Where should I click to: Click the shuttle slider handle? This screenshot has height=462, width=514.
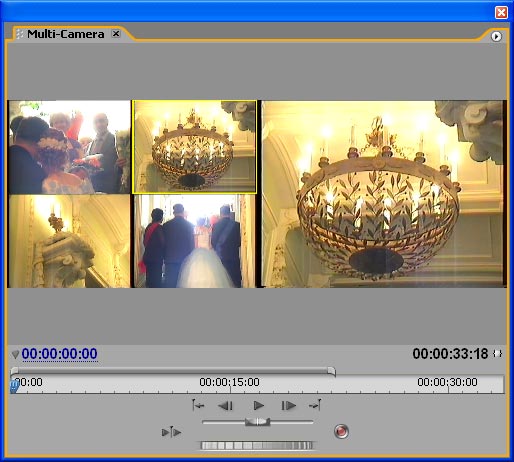(257, 422)
